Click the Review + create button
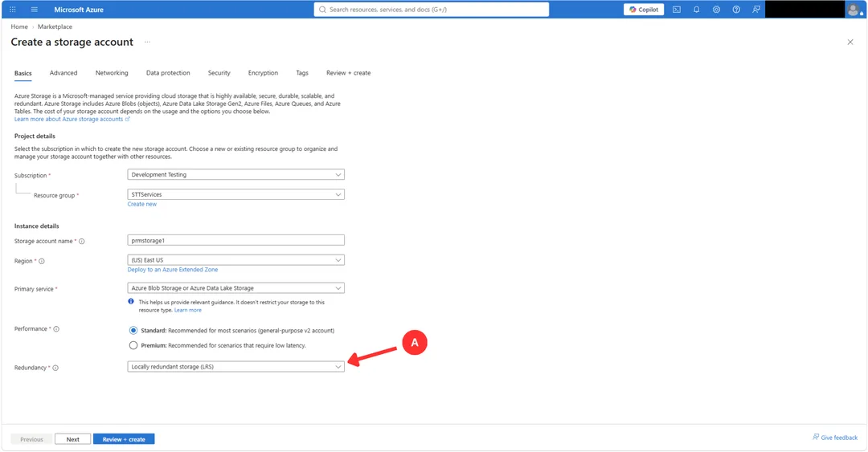The height and width of the screenshot is (452, 868). coord(124,439)
